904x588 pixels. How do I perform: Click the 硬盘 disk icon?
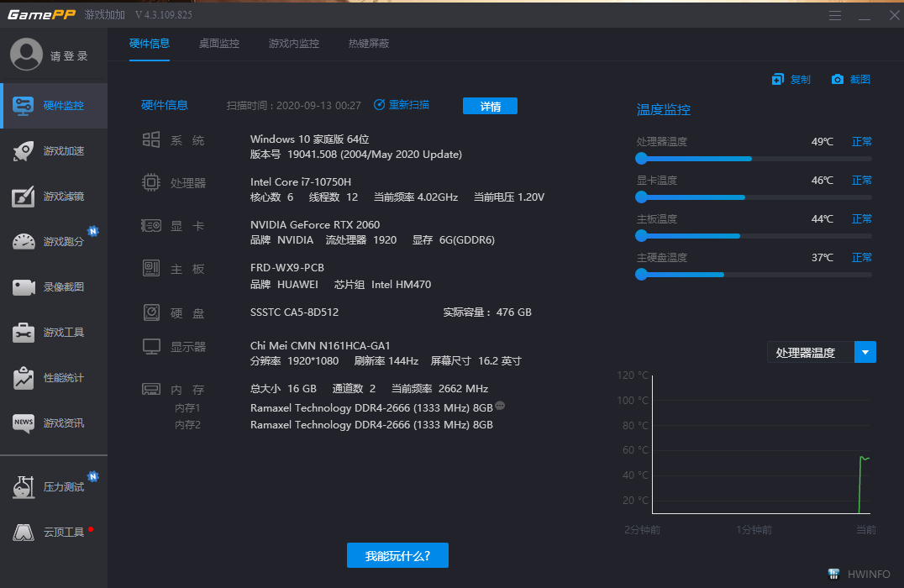(151, 312)
